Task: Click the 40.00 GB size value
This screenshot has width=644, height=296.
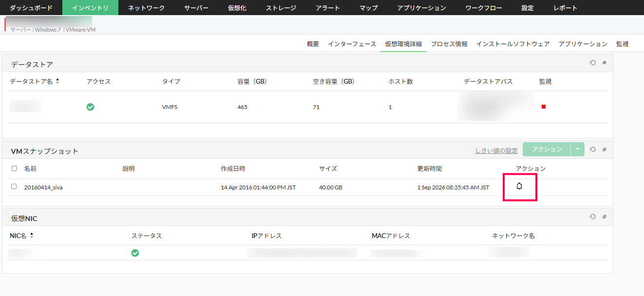Action: coord(331,187)
